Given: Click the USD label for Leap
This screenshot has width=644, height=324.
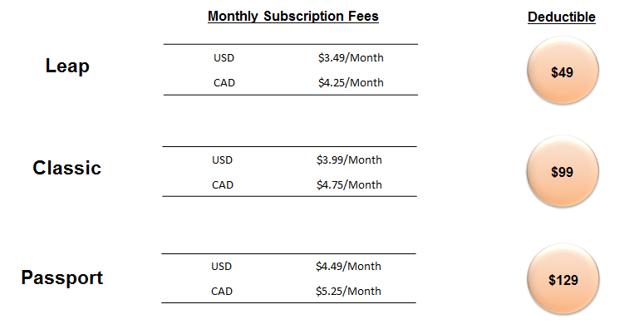Looking at the screenshot, I should 224,58.
